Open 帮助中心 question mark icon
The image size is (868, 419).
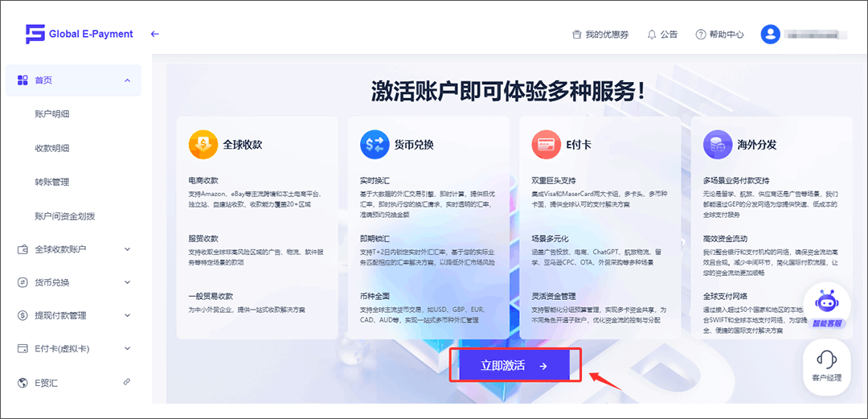click(x=701, y=35)
